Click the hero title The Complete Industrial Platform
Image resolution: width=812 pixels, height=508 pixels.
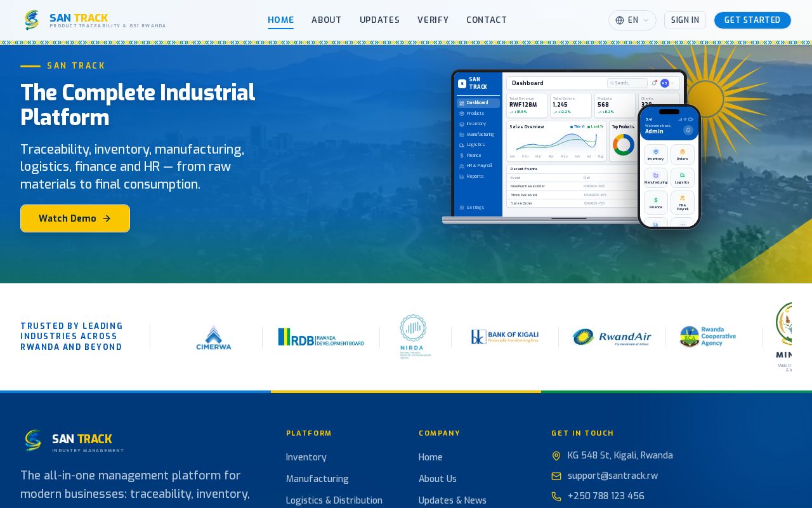(138, 105)
